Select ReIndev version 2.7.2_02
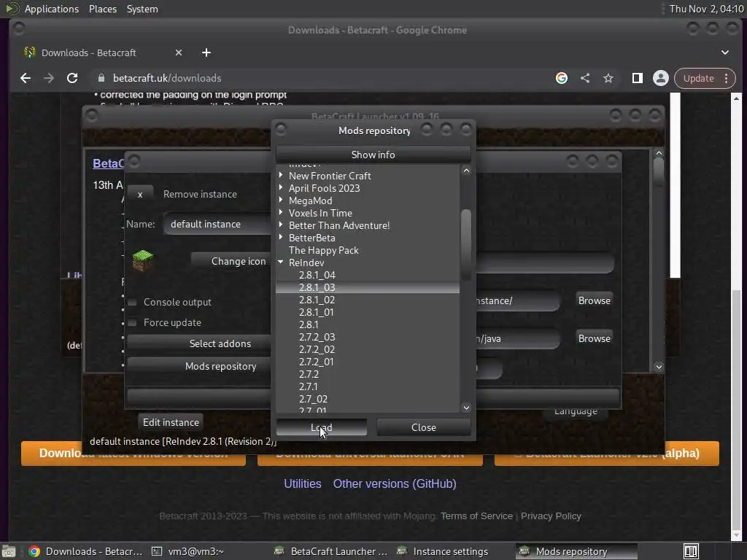747x560 pixels. (x=317, y=349)
